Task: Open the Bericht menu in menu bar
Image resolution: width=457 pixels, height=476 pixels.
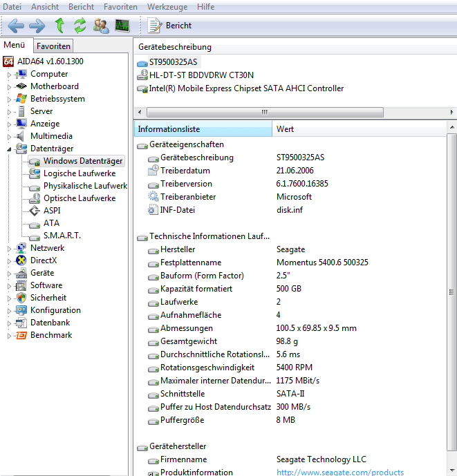Action: tap(81, 7)
